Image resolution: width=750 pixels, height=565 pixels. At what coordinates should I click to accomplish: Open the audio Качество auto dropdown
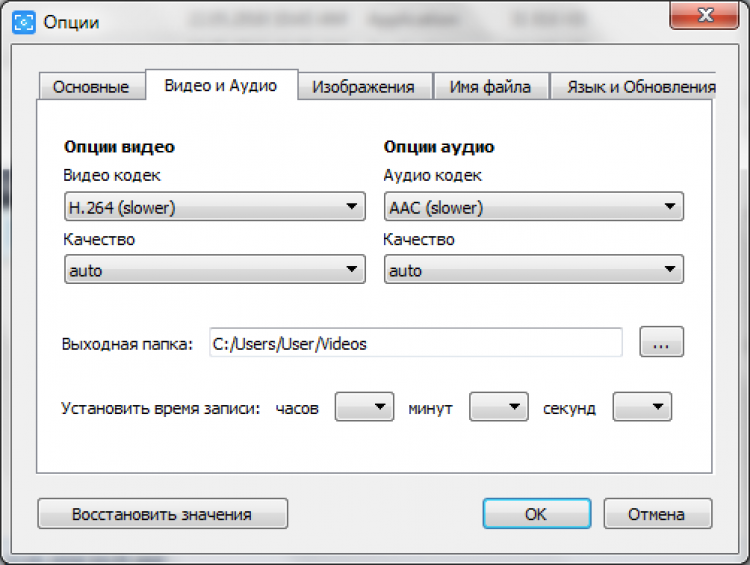coord(533,270)
